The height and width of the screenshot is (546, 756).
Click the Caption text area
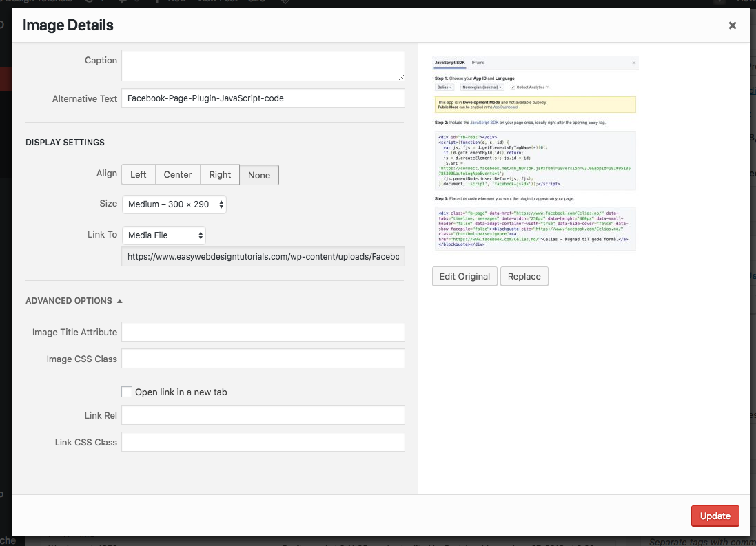(x=263, y=65)
